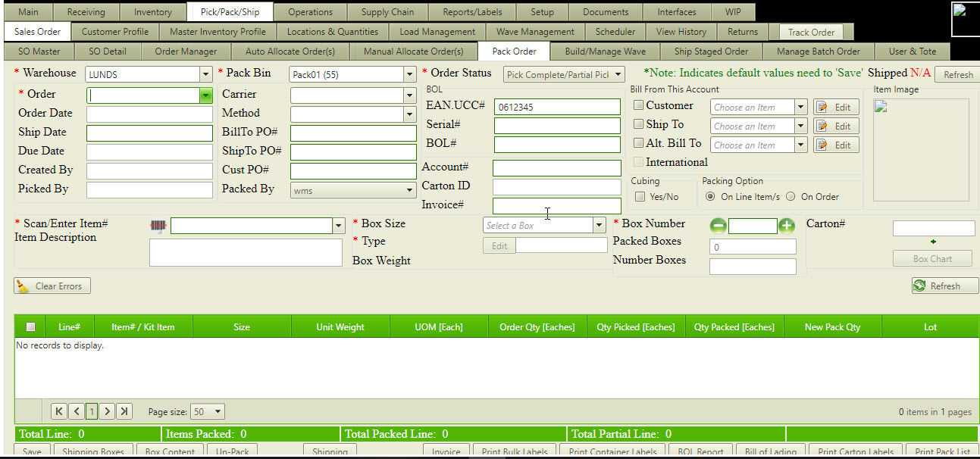Click the Ship To Edit pencil icon
This screenshot has width=980, height=459.
824,126
